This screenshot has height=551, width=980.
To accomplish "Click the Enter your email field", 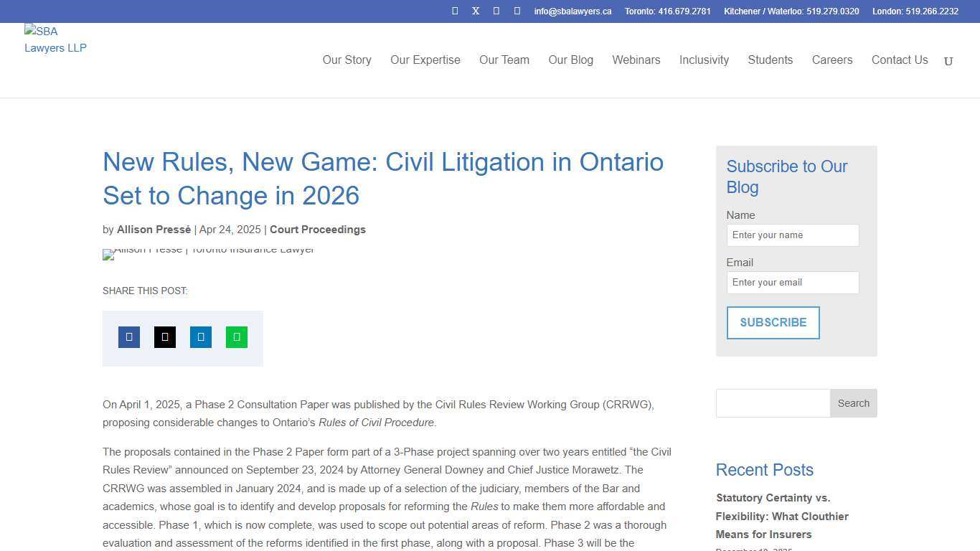I will coord(792,282).
